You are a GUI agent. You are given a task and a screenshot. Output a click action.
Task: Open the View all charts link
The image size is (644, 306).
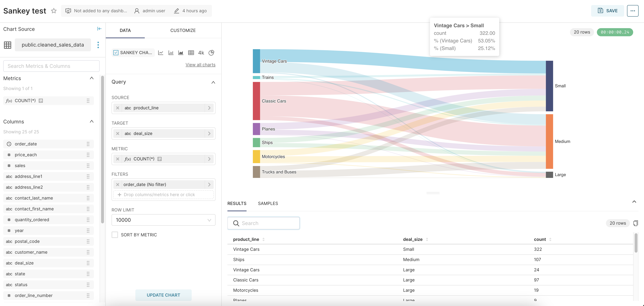[200, 65]
